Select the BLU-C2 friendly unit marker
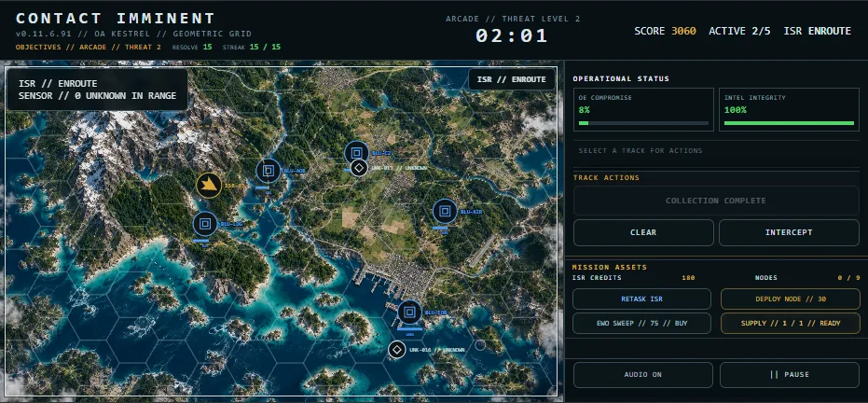Screen dimensions: 868x403 [x=357, y=153]
